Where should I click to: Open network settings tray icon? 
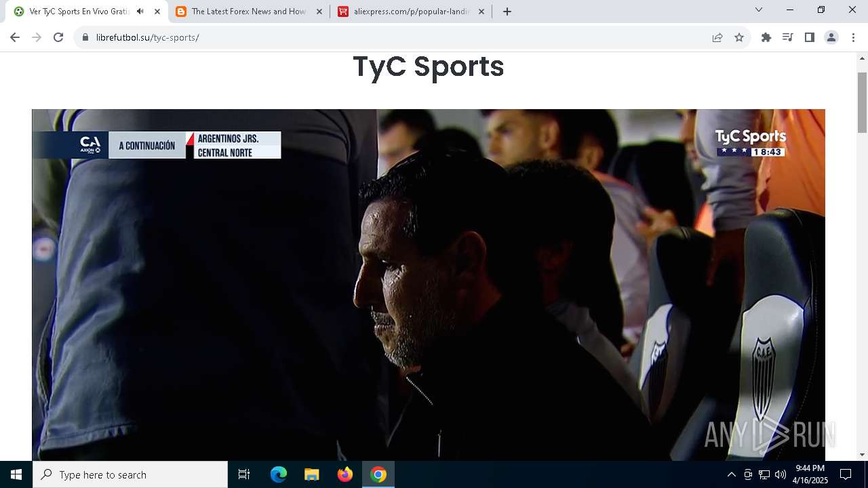[x=764, y=474]
